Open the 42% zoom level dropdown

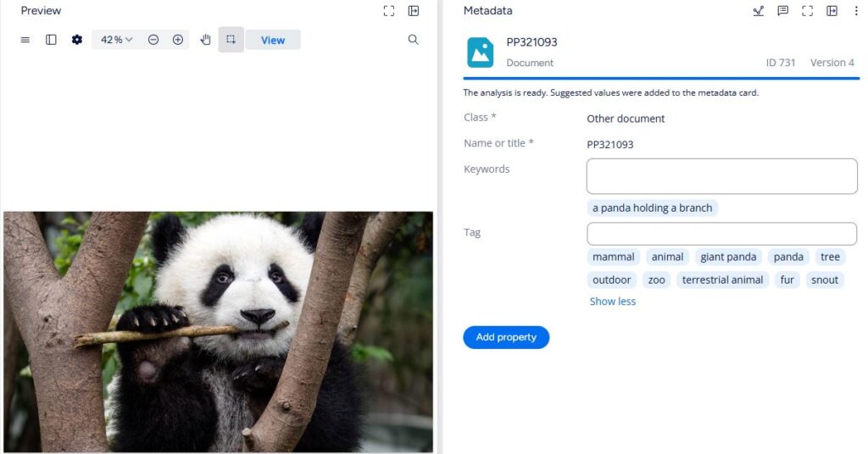tap(116, 40)
